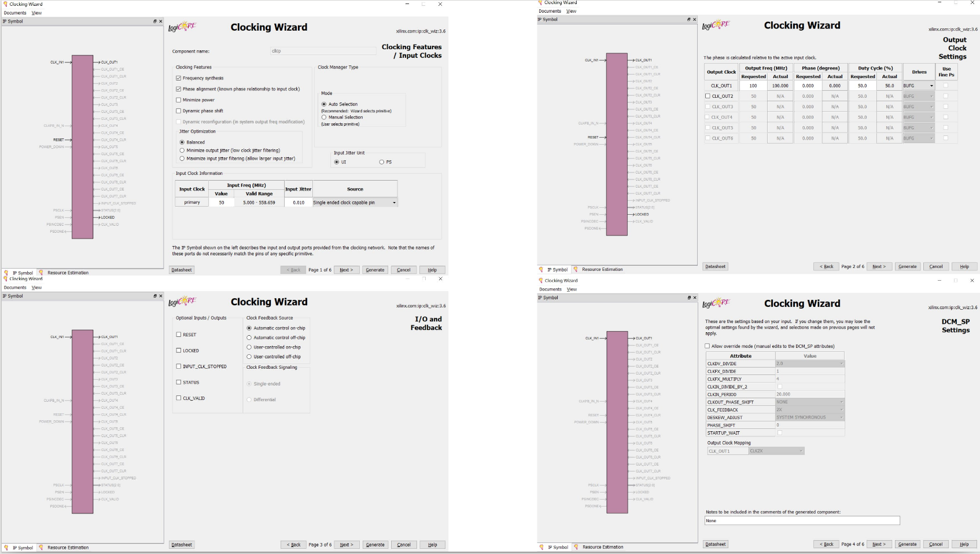The image size is (980, 554).
Task: Float the IP Symbol panel in Page 4 window
Action: click(x=688, y=298)
